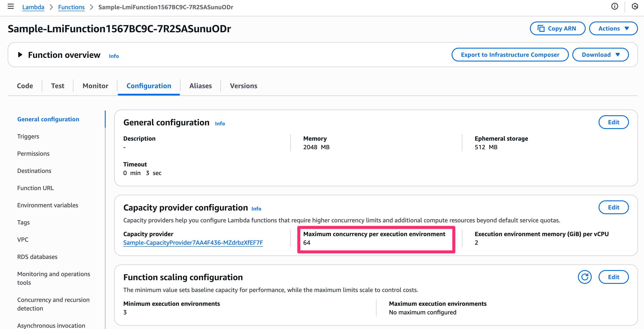Open the Aliases tab

(x=201, y=86)
